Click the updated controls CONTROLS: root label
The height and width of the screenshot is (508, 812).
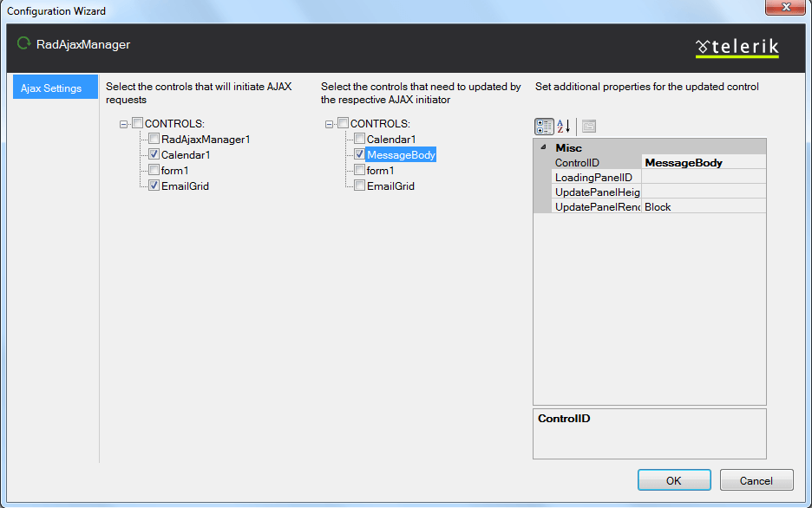pyautogui.click(x=380, y=124)
